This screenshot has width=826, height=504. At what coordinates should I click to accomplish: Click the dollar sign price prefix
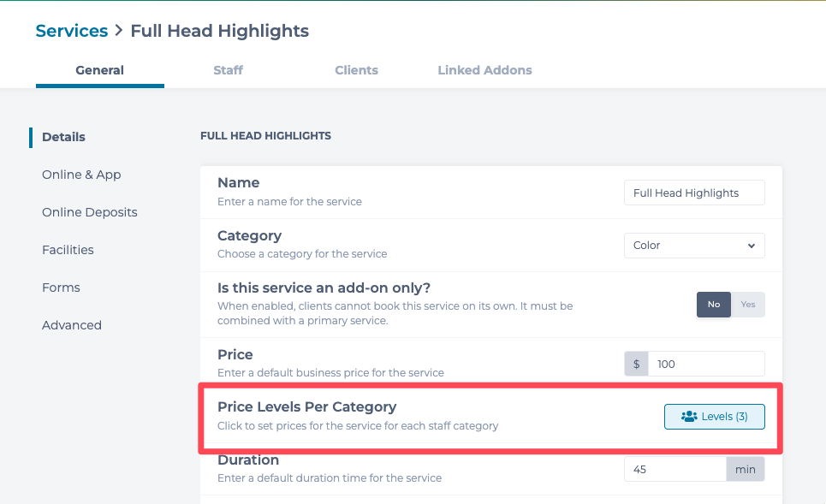[636, 364]
